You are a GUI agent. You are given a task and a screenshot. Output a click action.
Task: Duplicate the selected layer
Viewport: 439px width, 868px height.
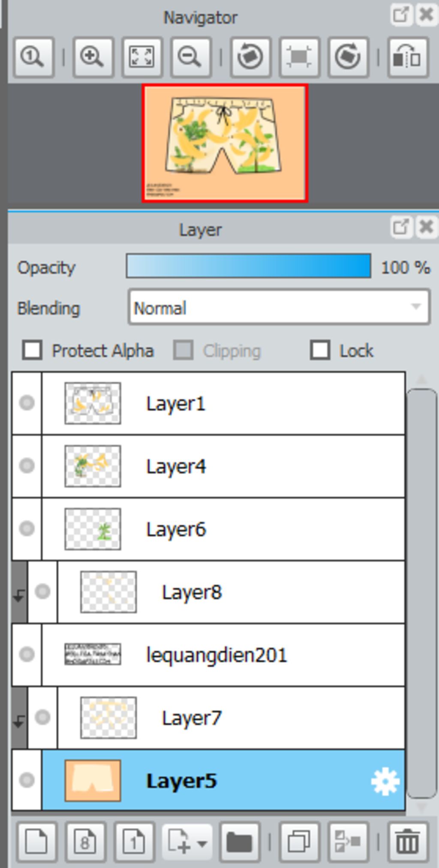(299, 842)
